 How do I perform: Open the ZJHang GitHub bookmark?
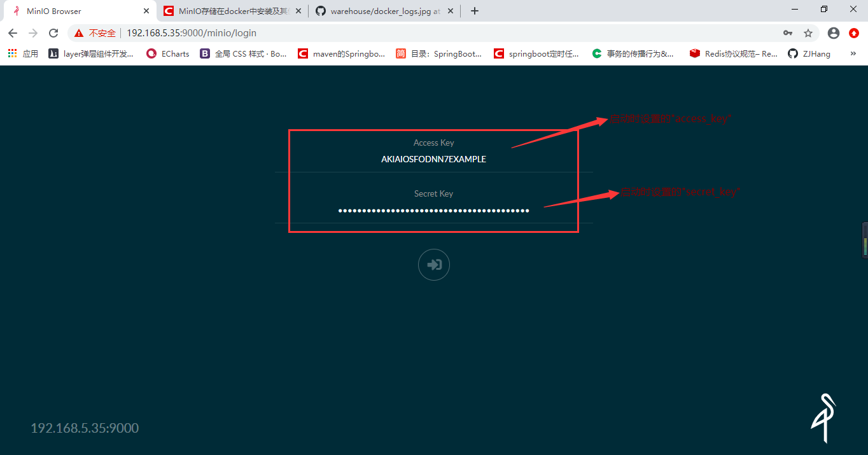(809, 53)
